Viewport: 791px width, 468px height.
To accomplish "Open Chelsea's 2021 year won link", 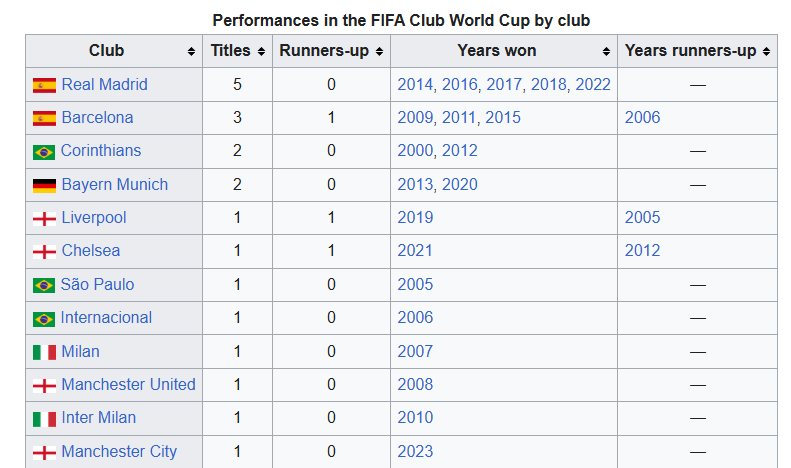I will pyautogui.click(x=415, y=251).
